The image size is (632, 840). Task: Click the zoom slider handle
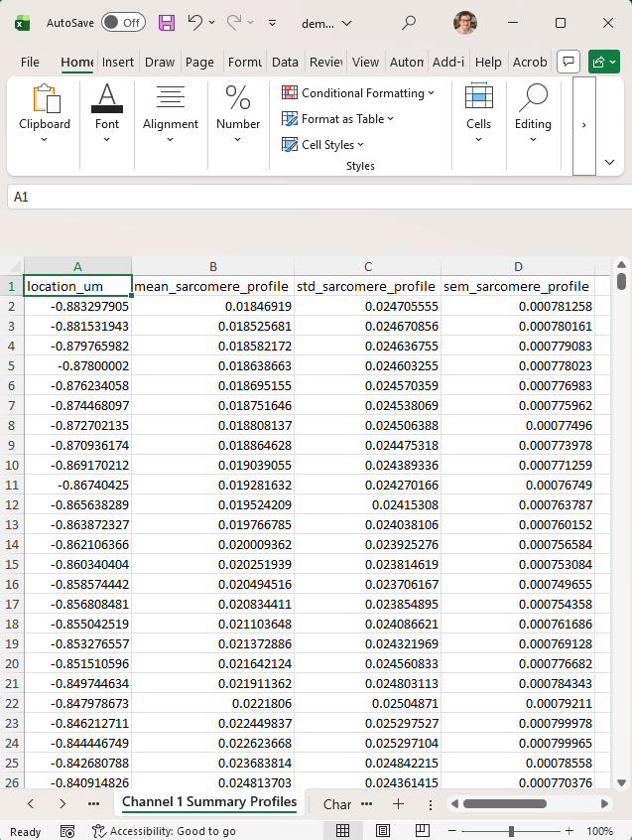point(512,831)
